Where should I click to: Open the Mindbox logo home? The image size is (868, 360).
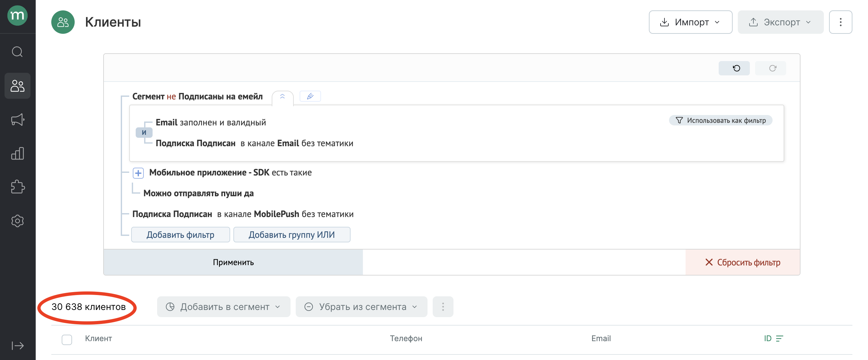17,16
